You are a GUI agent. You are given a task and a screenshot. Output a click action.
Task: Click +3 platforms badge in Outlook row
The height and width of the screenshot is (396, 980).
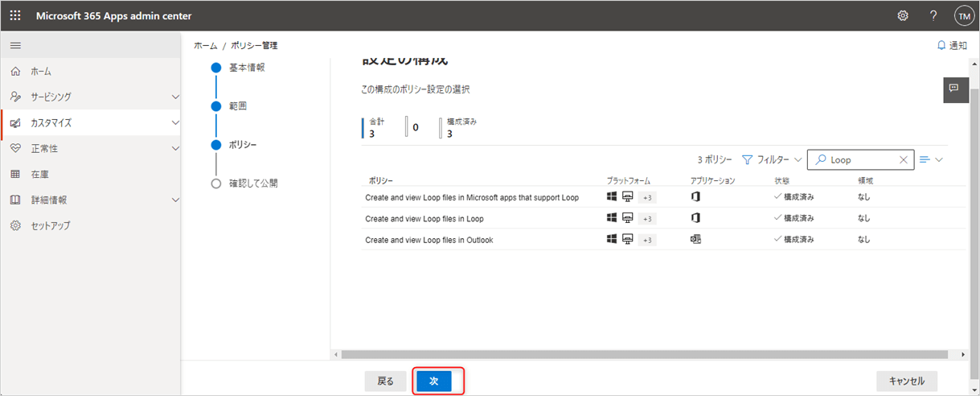click(648, 240)
